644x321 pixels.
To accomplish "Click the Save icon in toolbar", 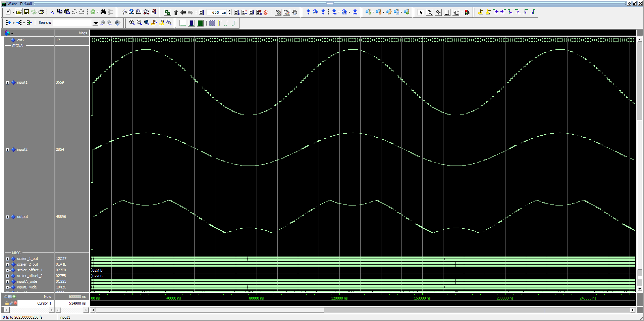I will (26, 12).
